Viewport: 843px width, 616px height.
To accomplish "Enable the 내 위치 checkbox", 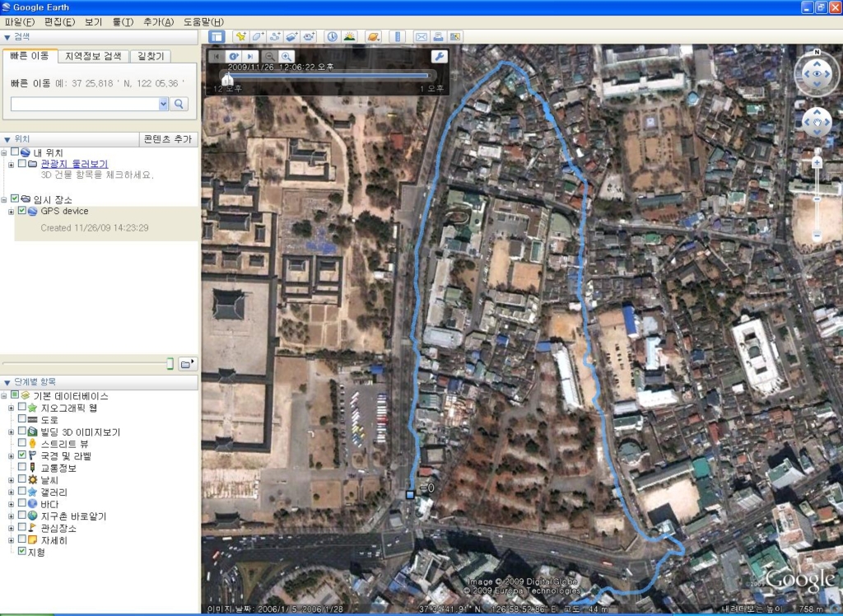I will [15, 152].
